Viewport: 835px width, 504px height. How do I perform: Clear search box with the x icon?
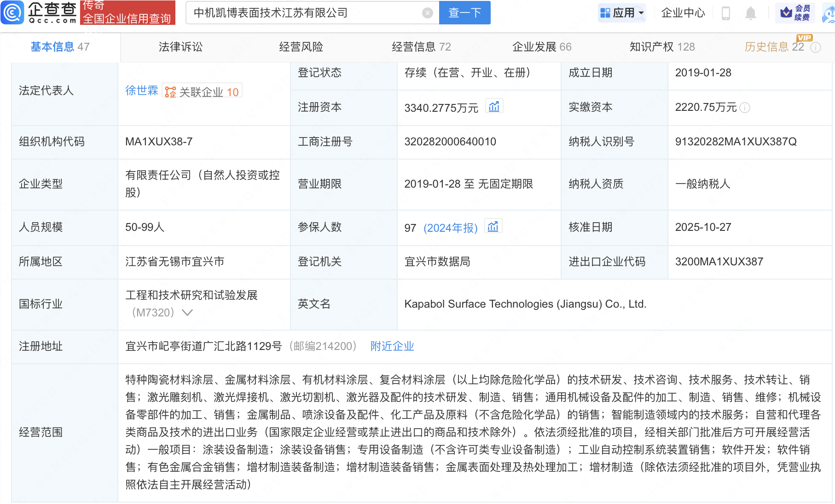click(x=427, y=13)
